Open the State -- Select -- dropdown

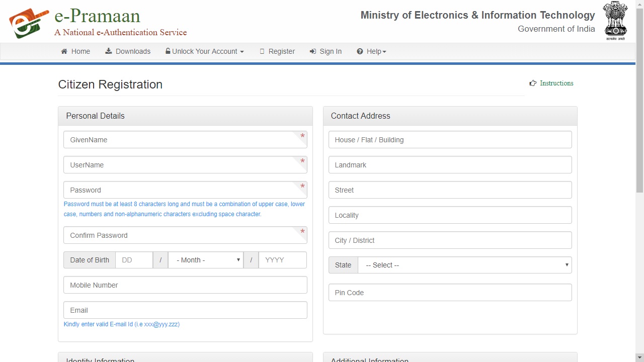[464, 265]
